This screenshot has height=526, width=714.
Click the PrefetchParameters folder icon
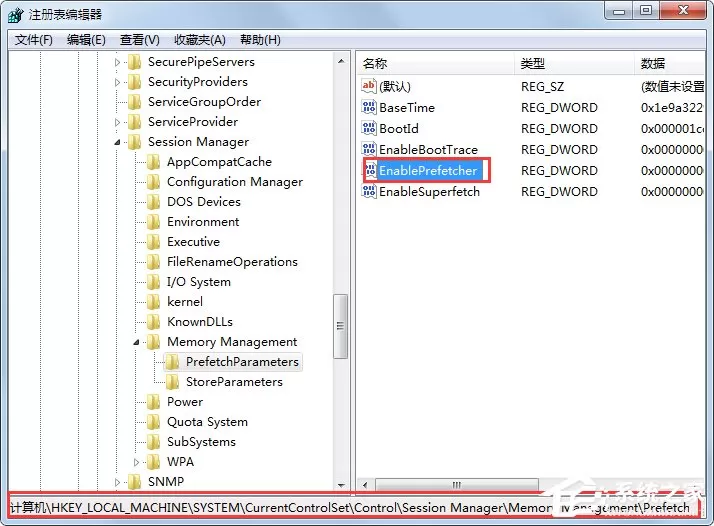click(172, 362)
